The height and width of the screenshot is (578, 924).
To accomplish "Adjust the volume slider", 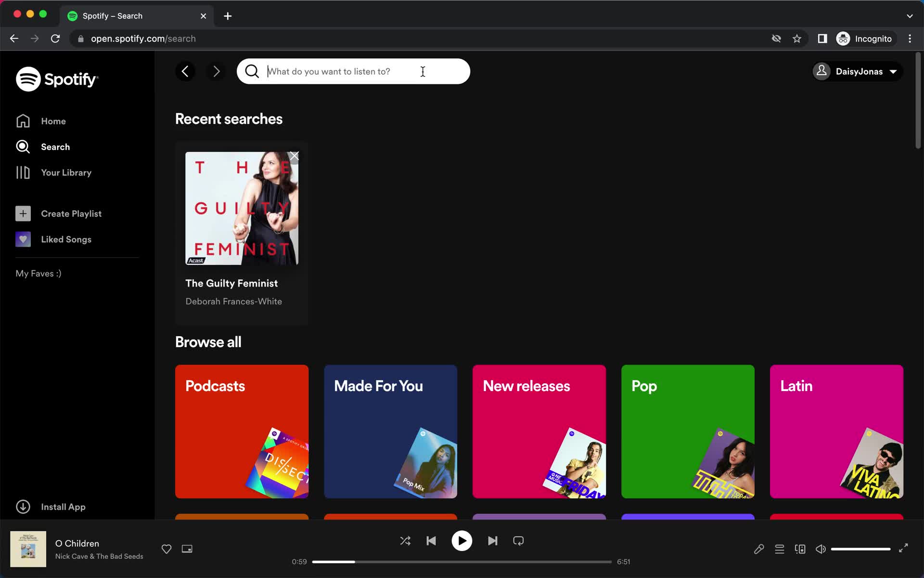I will (860, 549).
